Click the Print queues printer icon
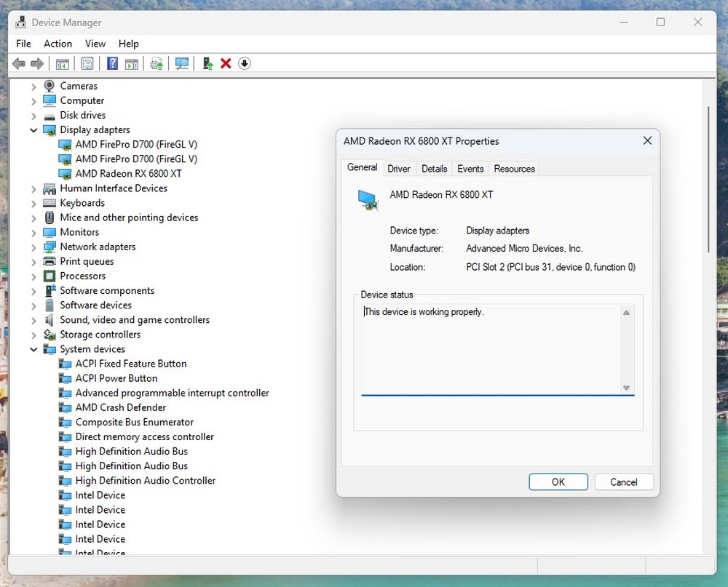 pyautogui.click(x=50, y=261)
